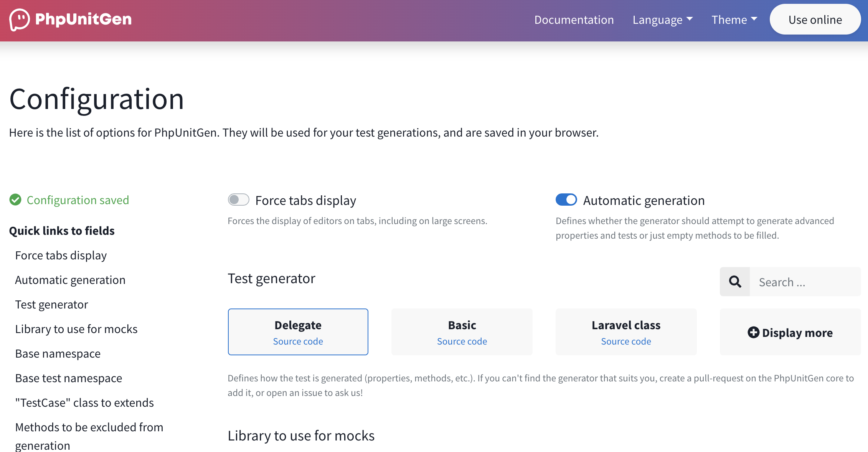
Task: Open Source code link under Basic
Action: coord(462,341)
